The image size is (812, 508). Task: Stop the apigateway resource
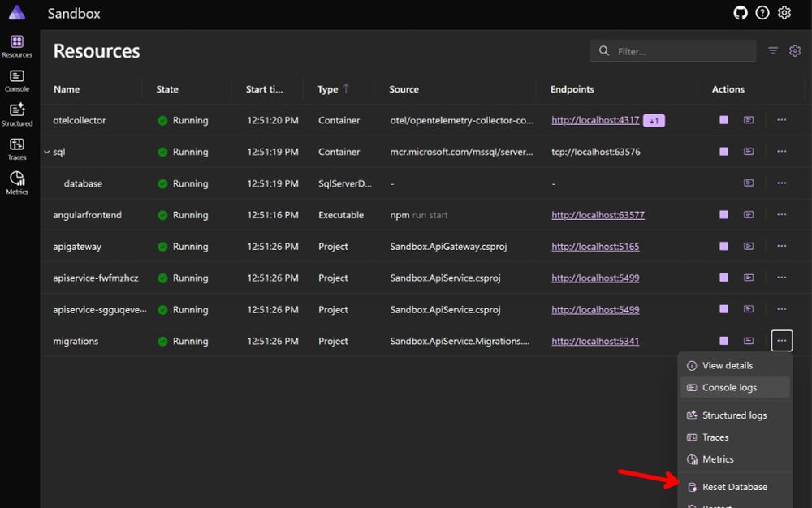coord(724,246)
